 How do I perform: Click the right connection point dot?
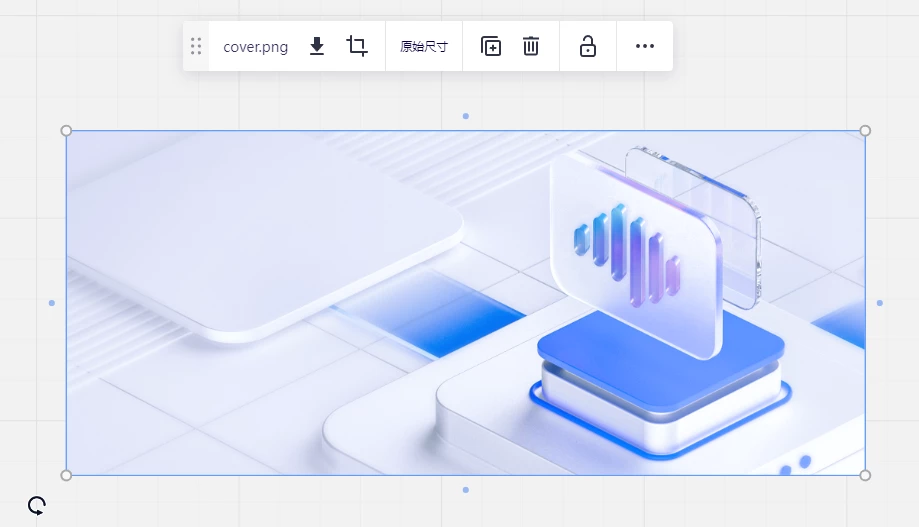[880, 303]
